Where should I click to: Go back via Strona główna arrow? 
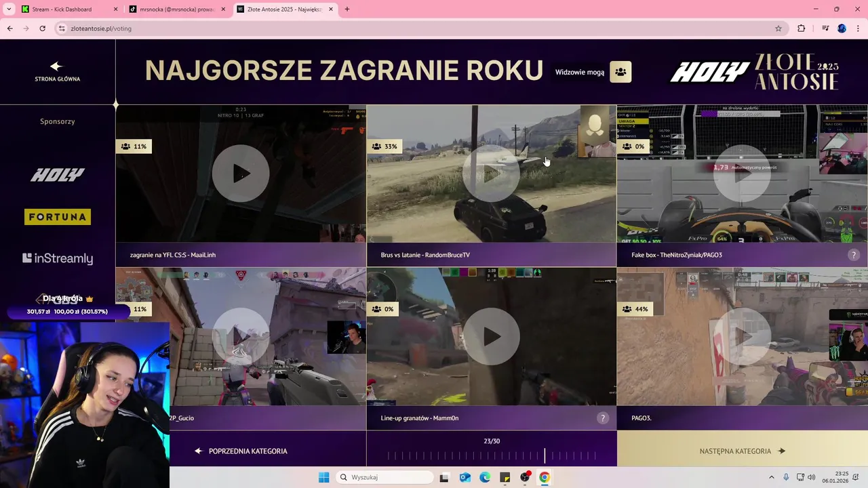pyautogui.click(x=57, y=66)
